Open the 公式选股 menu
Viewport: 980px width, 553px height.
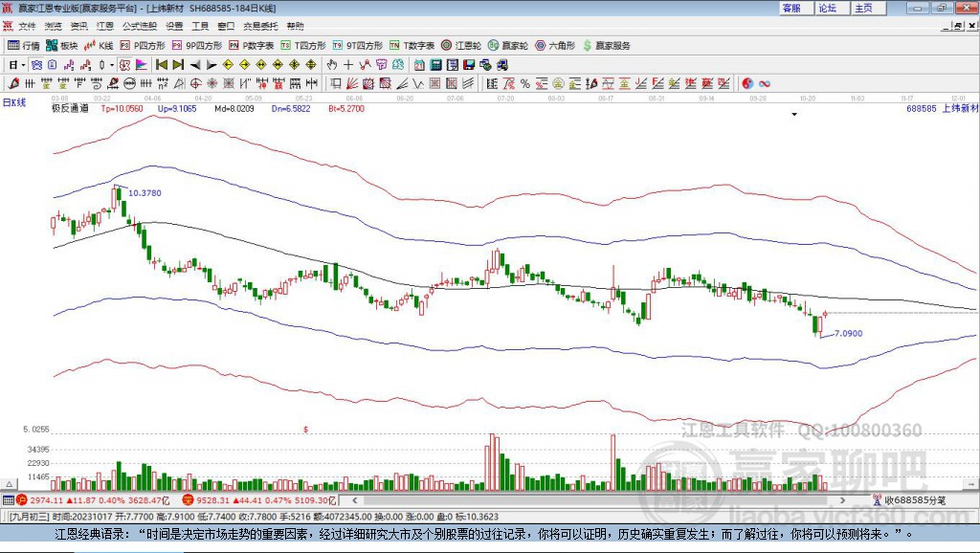coord(140,26)
